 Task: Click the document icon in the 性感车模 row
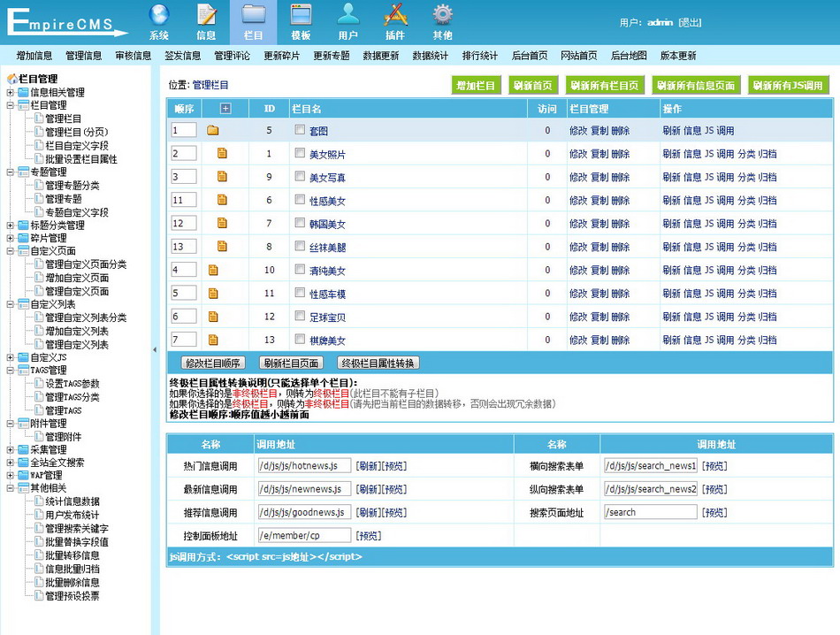pyautogui.click(x=213, y=293)
